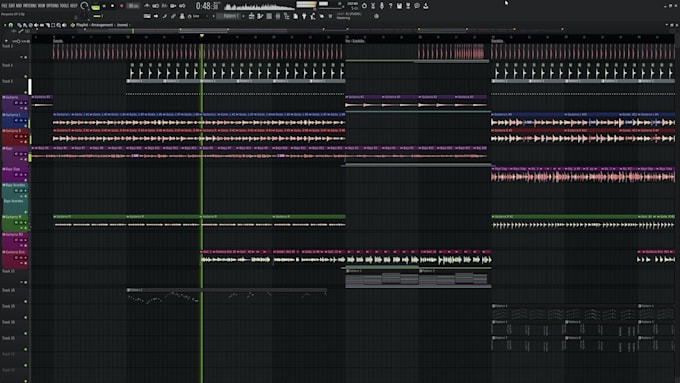Toggle the metronome icon
Image resolution: width=680 pixels, height=383 pixels.
tap(147, 6)
